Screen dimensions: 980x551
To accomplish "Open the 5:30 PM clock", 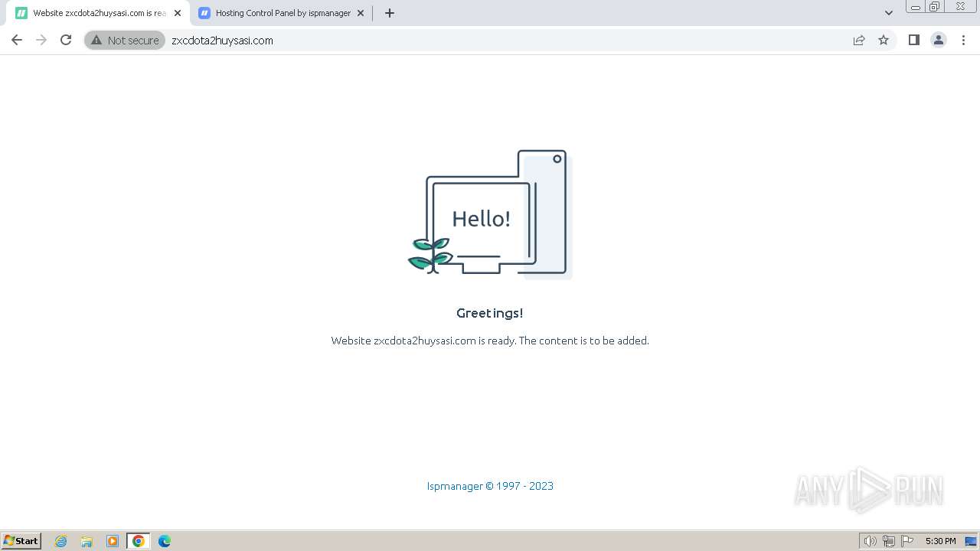I will click(x=940, y=541).
